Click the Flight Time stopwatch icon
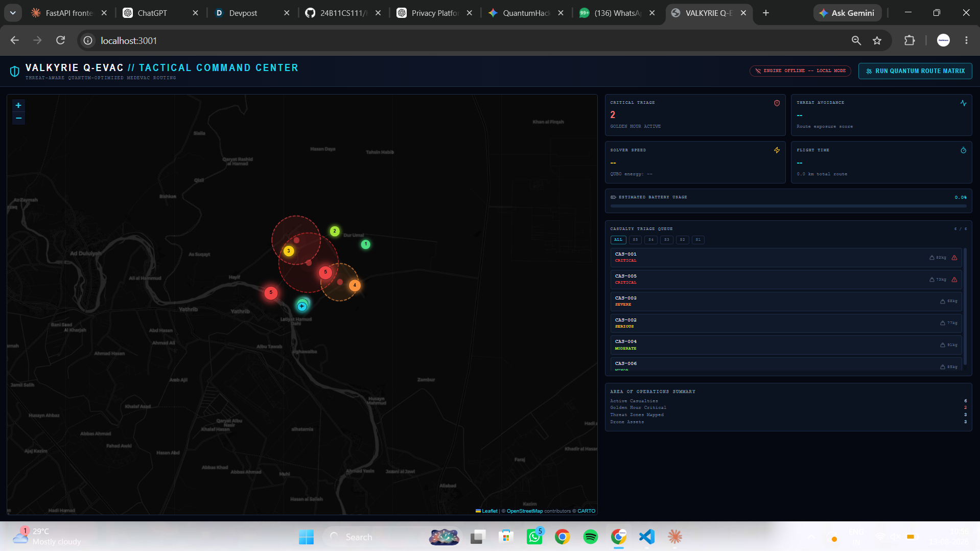This screenshot has height=551, width=980. pyautogui.click(x=963, y=150)
